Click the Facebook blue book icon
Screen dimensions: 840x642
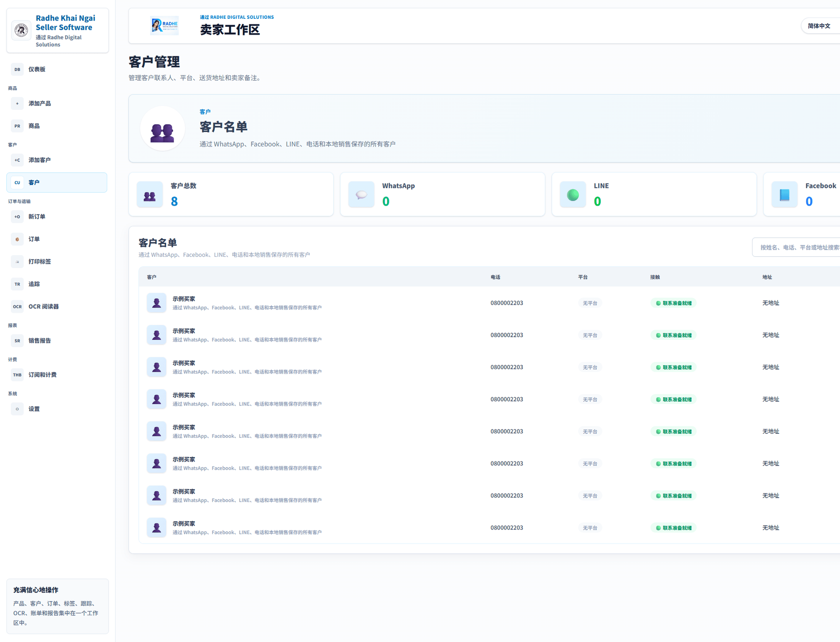coord(784,195)
